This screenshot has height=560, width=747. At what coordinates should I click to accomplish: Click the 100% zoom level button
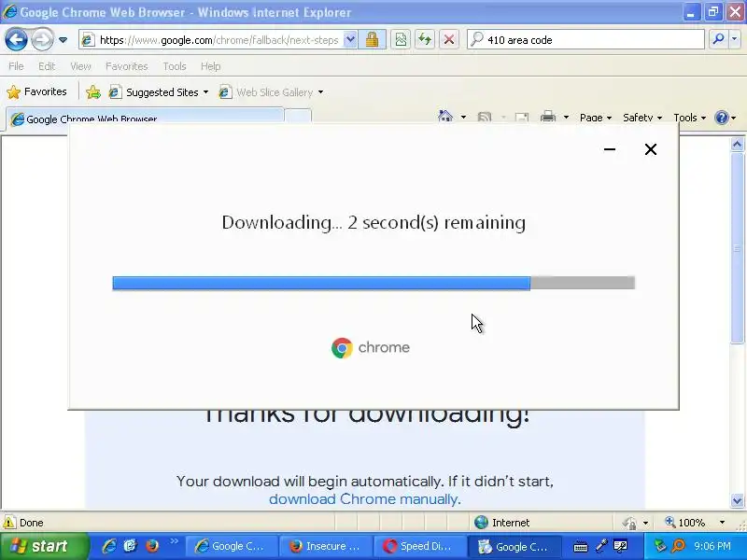(x=686, y=523)
